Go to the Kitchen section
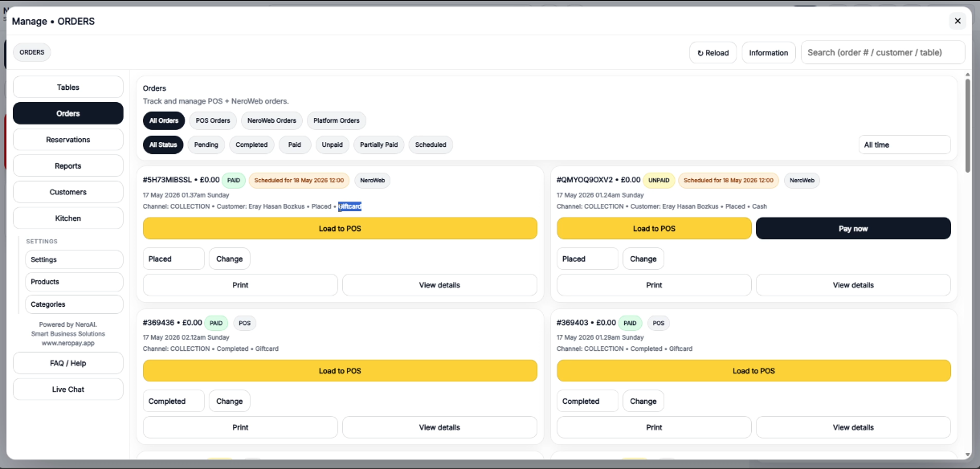 pyautogui.click(x=68, y=218)
